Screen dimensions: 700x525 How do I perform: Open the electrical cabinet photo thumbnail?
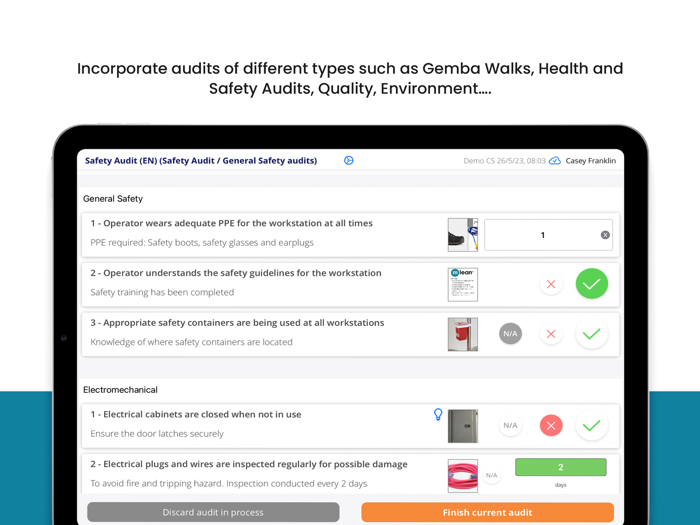click(462, 426)
